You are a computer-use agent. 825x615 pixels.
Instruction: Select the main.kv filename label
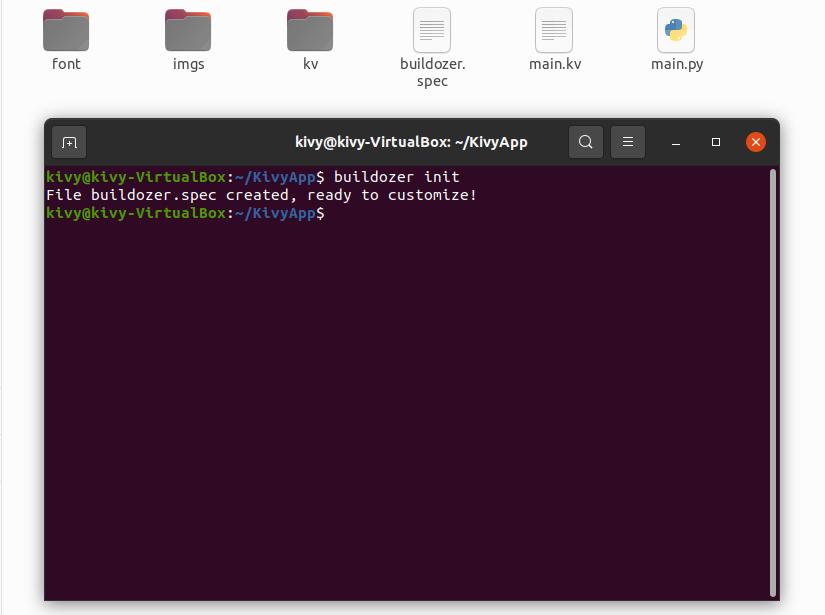[554, 63]
